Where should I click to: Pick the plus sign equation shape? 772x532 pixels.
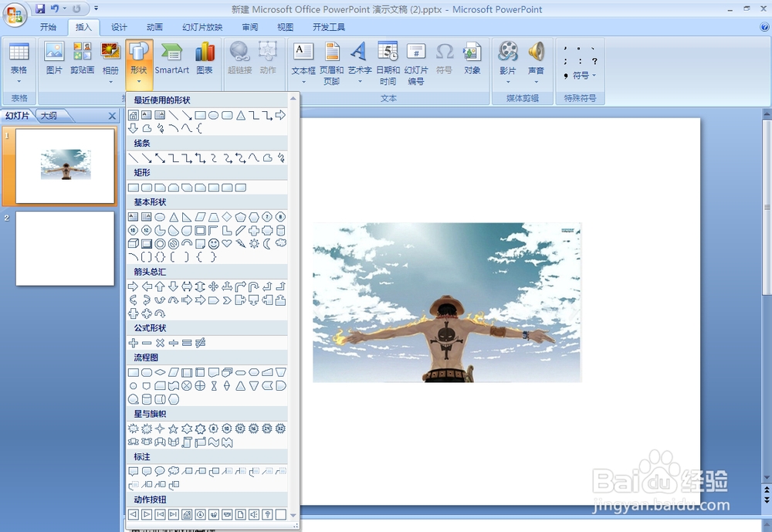pos(133,343)
